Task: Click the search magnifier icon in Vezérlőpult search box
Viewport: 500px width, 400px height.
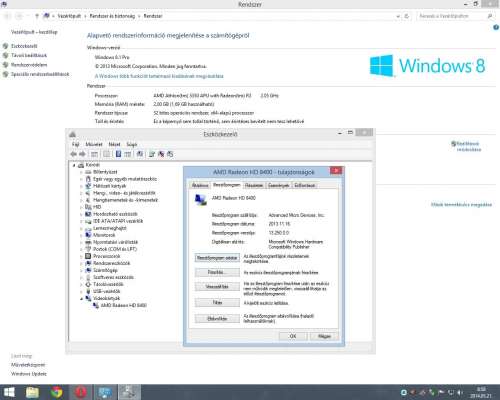Action: (x=490, y=16)
